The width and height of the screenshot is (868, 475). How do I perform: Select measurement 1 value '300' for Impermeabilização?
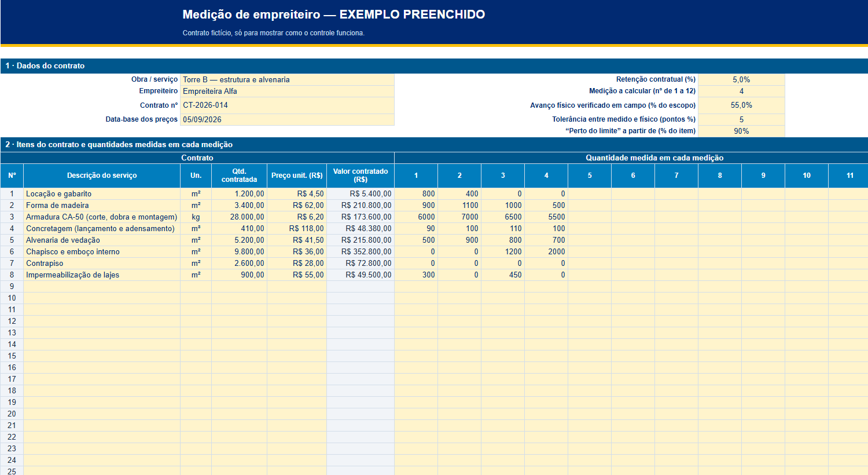coord(416,275)
